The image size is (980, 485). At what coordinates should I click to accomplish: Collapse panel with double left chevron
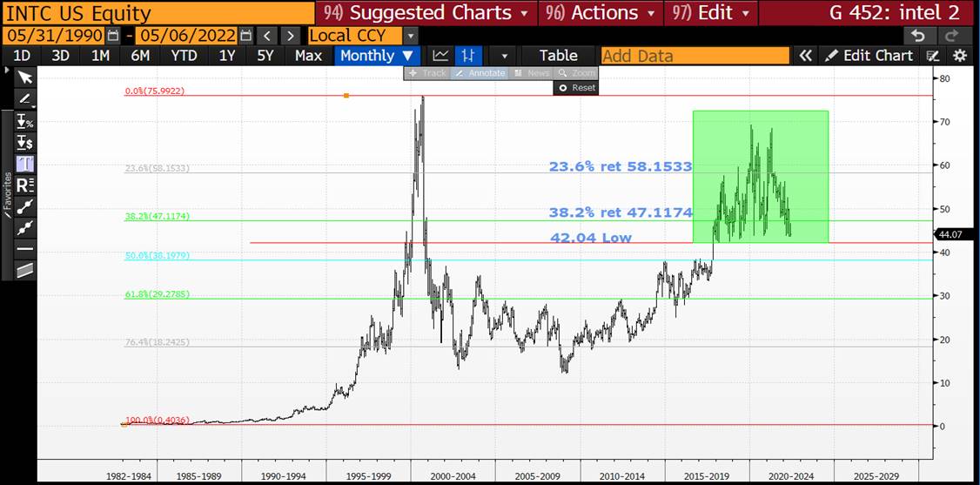pyautogui.click(x=806, y=56)
